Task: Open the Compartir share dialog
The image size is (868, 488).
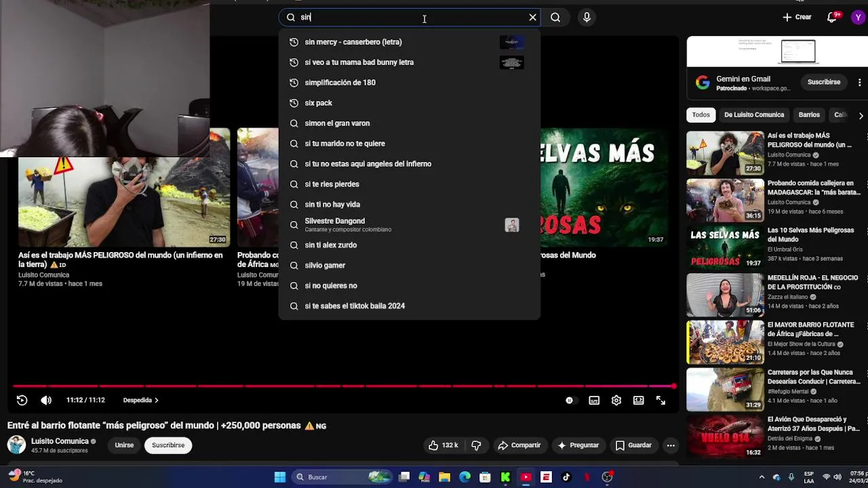Action: pyautogui.click(x=519, y=445)
